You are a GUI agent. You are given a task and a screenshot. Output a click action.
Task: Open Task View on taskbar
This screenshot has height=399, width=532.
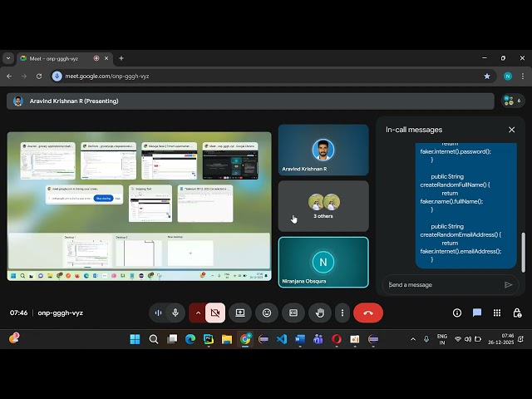pyautogui.click(x=172, y=339)
